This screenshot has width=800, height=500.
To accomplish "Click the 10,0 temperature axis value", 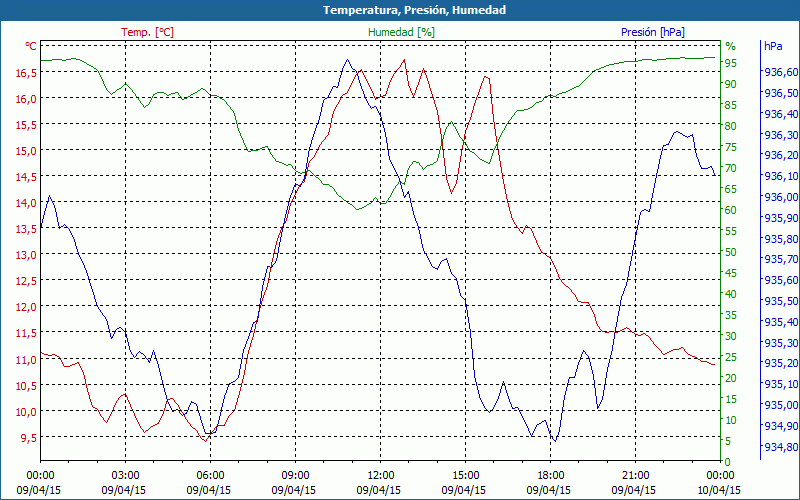I will point(26,412).
